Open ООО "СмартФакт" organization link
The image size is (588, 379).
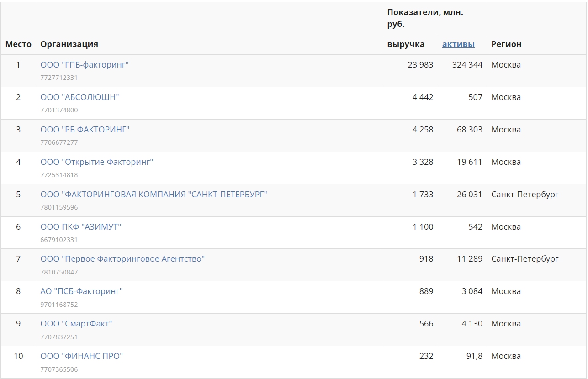(76, 324)
